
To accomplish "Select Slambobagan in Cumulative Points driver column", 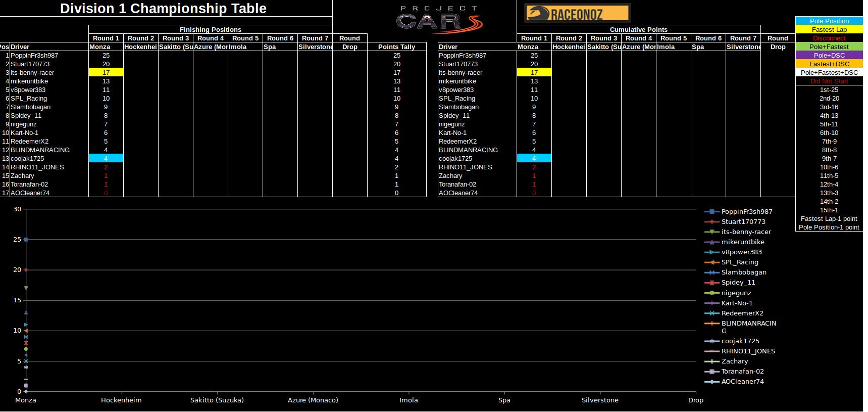I will pyautogui.click(x=459, y=107).
